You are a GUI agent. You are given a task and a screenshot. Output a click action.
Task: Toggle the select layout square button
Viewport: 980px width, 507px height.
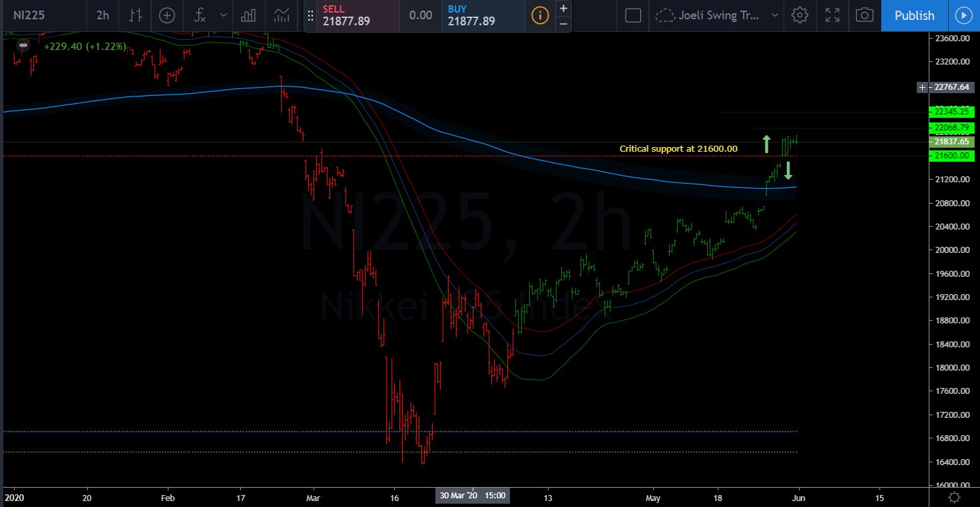click(633, 15)
